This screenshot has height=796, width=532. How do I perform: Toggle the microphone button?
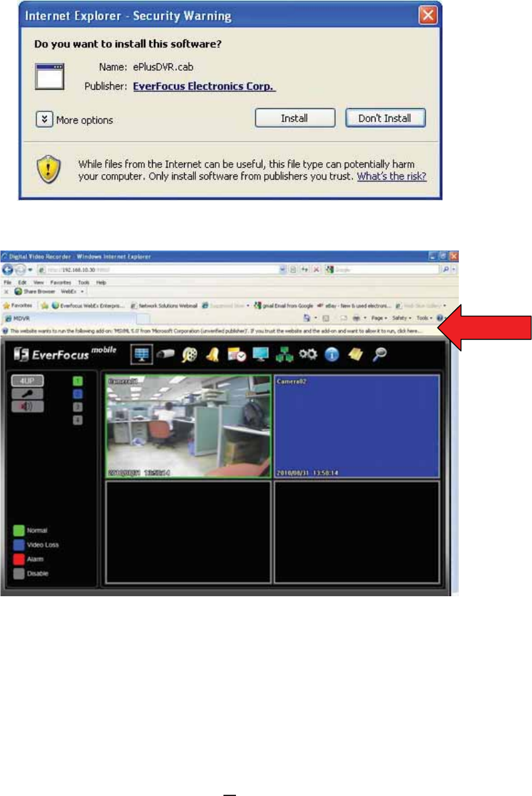(27, 394)
